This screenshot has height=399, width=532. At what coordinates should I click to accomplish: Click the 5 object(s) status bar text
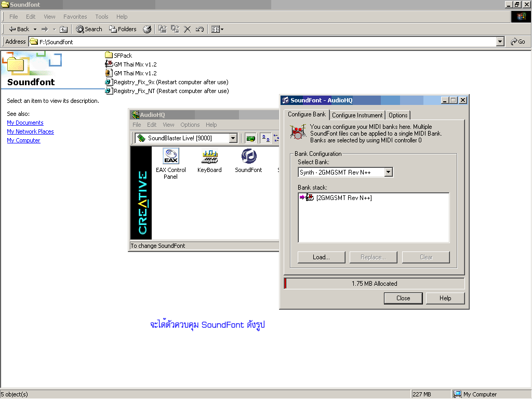[x=14, y=394]
